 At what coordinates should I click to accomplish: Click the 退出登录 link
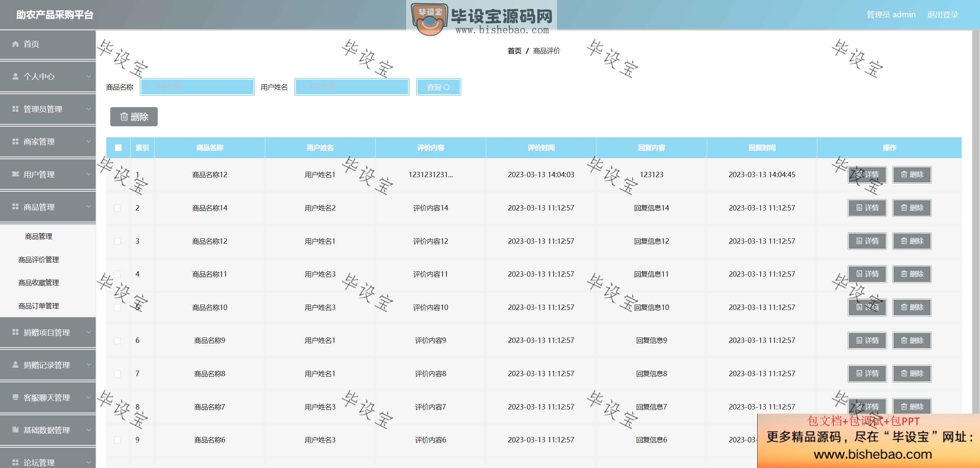(942, 15)
